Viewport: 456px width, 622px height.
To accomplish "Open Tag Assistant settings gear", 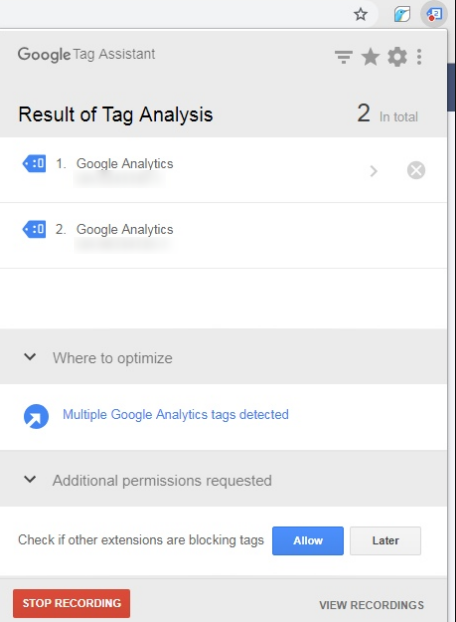I will pos(397,57).
